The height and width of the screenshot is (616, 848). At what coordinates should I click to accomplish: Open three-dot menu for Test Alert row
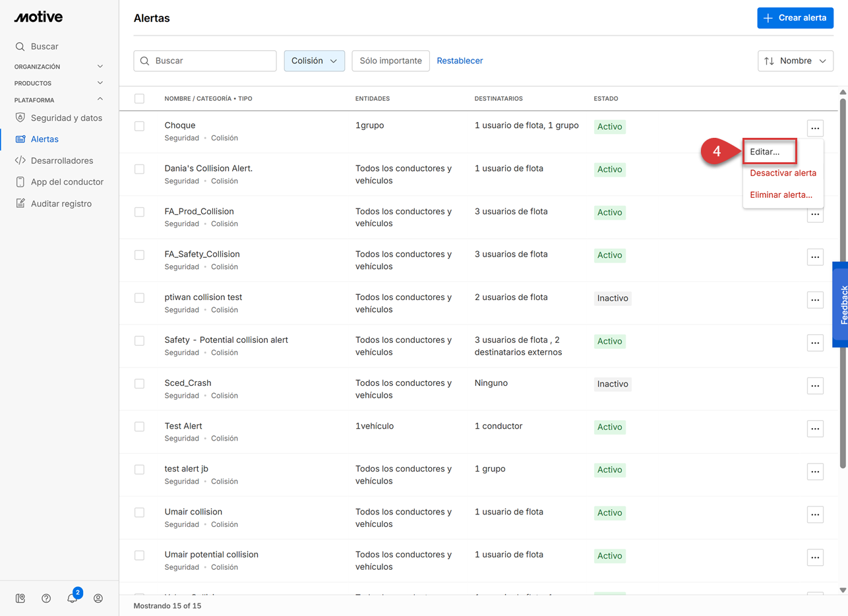pyautogui.click(x=815, y=429)
